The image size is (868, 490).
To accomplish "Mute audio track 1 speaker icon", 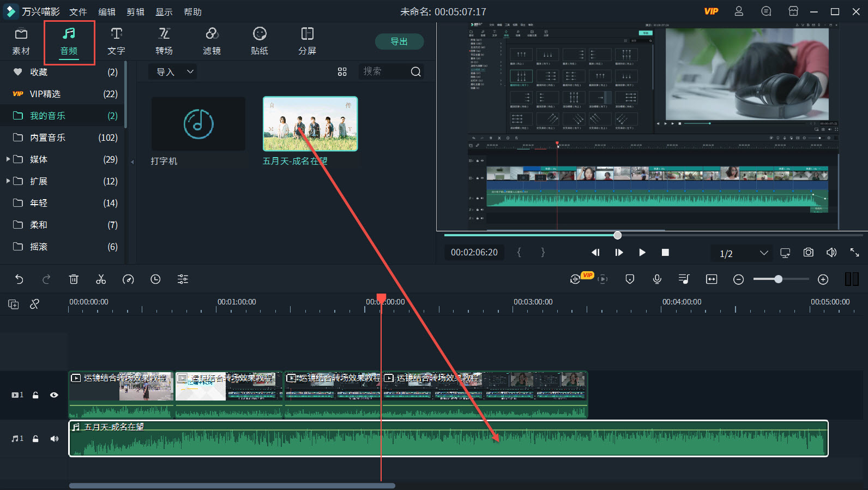I will pyautogui.click(x=54, y=439).
